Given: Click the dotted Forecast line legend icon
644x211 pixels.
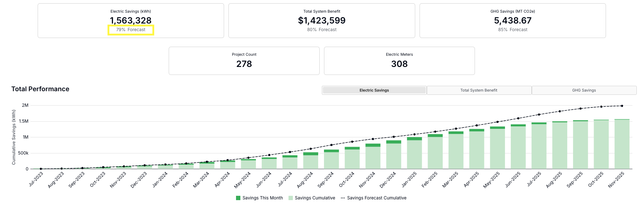Looking at the screenshot, I should [x=343, y=198].
